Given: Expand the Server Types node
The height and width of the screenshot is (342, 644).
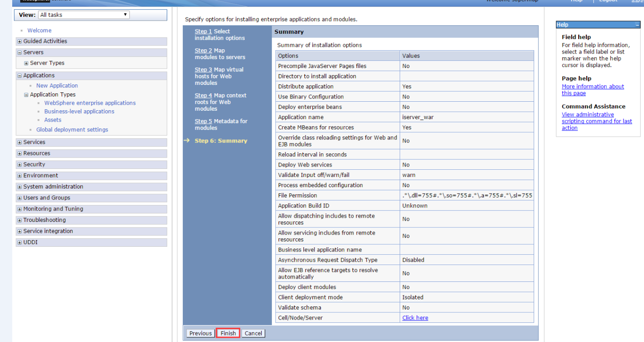Looking at the screenshot, I should 26,63.
